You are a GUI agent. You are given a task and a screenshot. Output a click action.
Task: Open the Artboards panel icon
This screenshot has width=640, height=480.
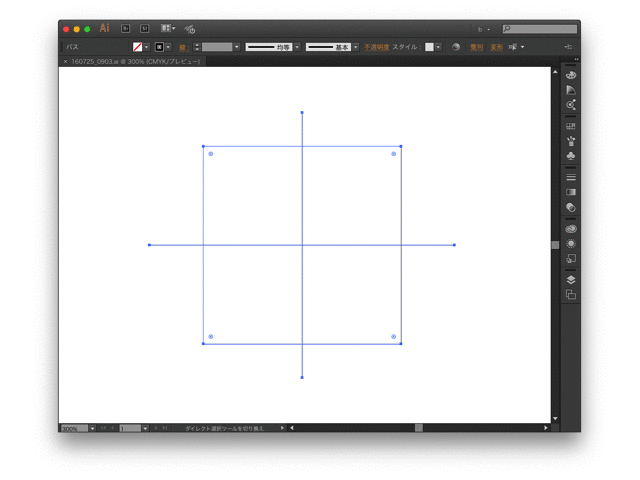click(x=571, y=294)
